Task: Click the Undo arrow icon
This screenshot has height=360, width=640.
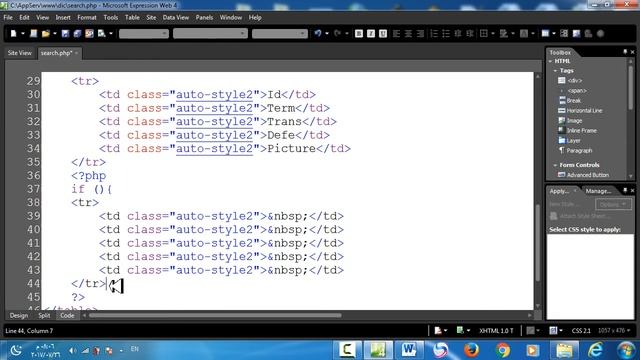Action: [318, 33]
